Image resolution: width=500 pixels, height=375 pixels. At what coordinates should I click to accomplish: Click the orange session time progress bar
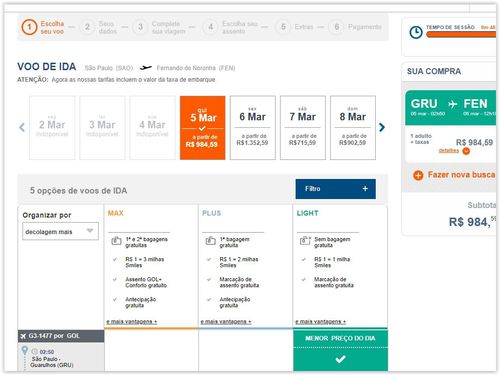click(461, 34)
